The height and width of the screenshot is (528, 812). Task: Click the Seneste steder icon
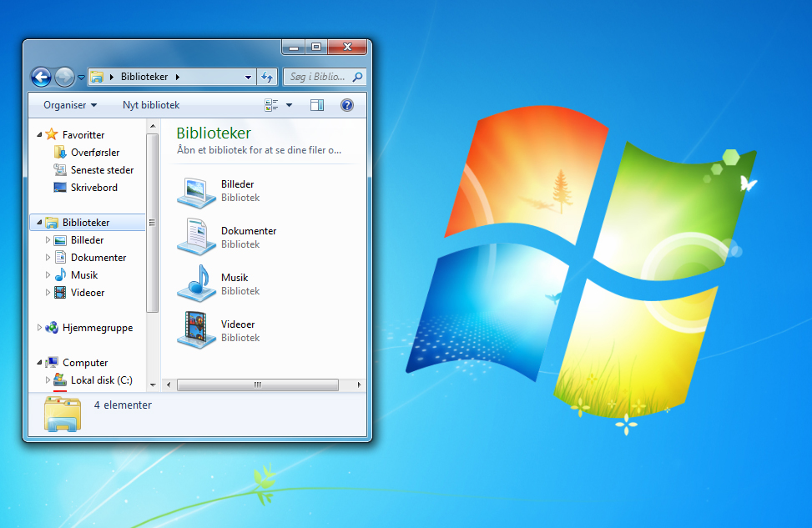coord(60,170)
